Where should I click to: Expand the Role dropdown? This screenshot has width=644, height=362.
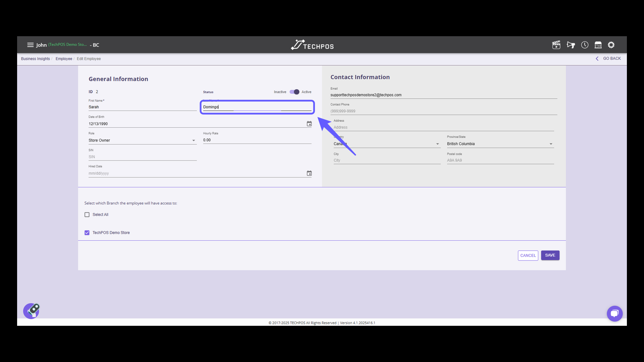point(142,140)
